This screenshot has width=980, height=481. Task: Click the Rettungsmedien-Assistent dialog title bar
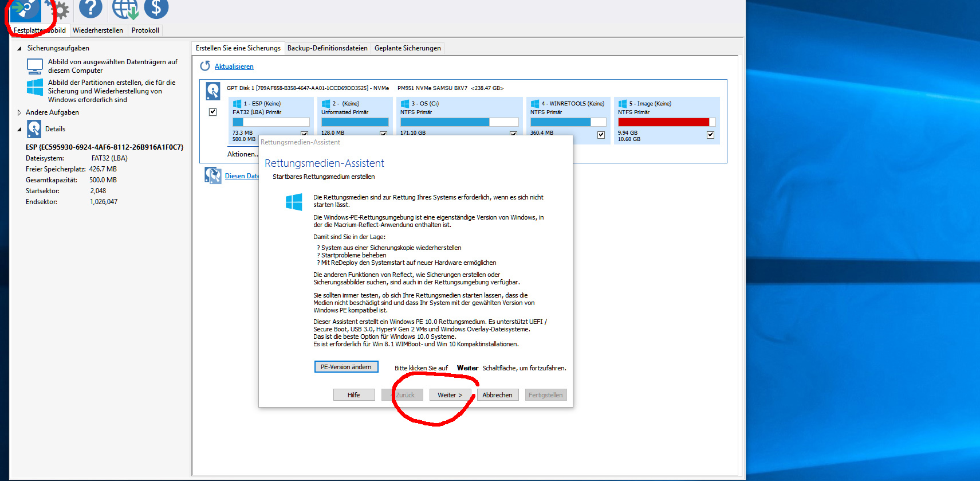[416, 142]
